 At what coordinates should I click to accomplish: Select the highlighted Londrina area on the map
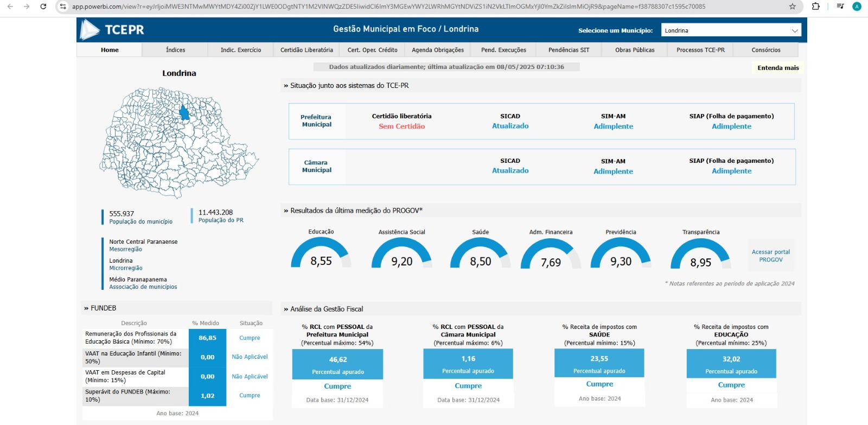coord(184,113)
